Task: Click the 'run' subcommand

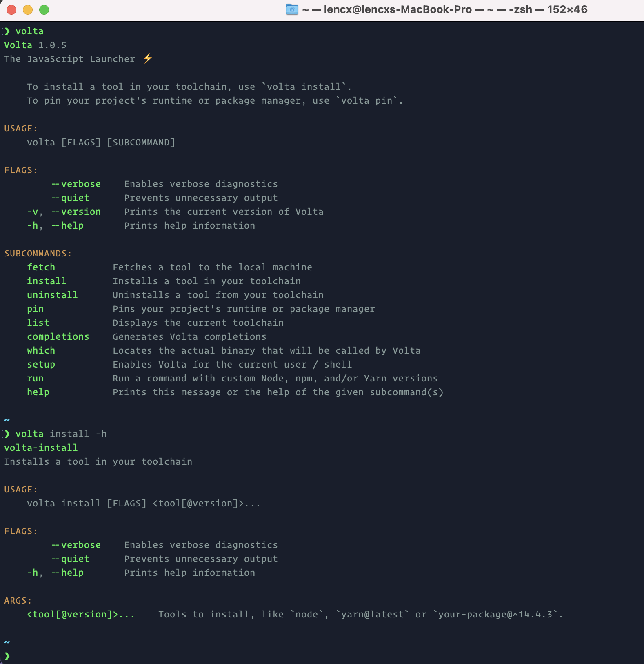Action: (35, 378)
